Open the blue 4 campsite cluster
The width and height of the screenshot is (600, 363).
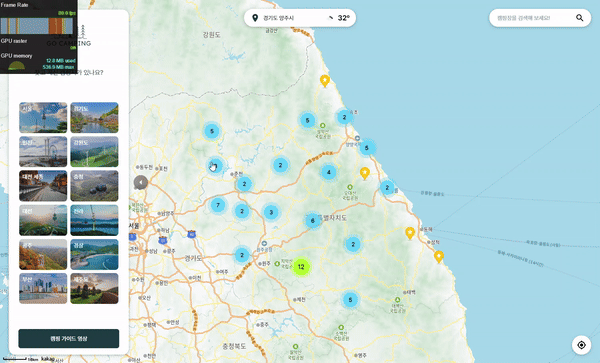[x=329, y=172]
